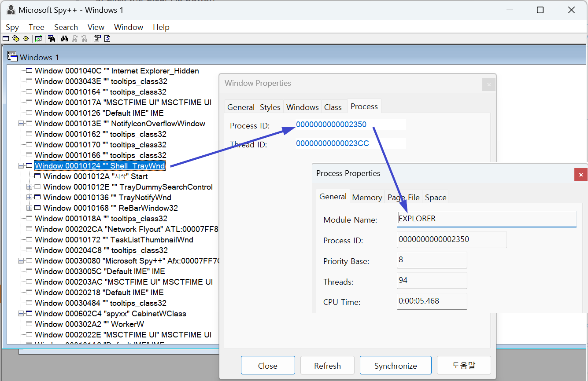
Task: Expand the TrayNotifyWnd node
Action: click(29, 198)
